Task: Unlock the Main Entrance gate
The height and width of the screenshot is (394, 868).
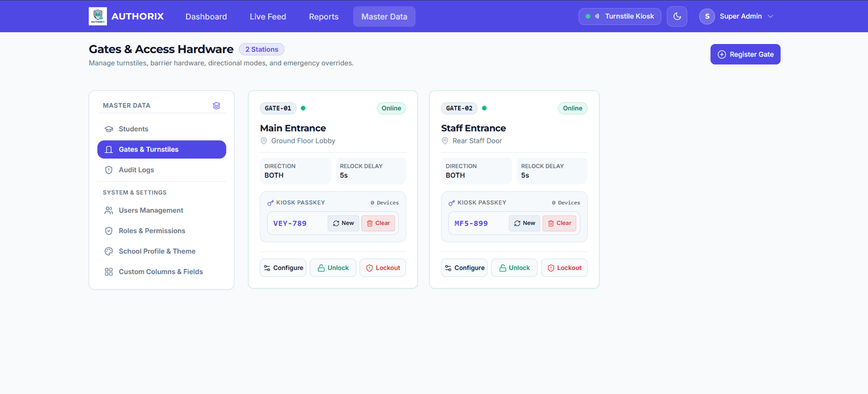Action: [x=333, y=268]
